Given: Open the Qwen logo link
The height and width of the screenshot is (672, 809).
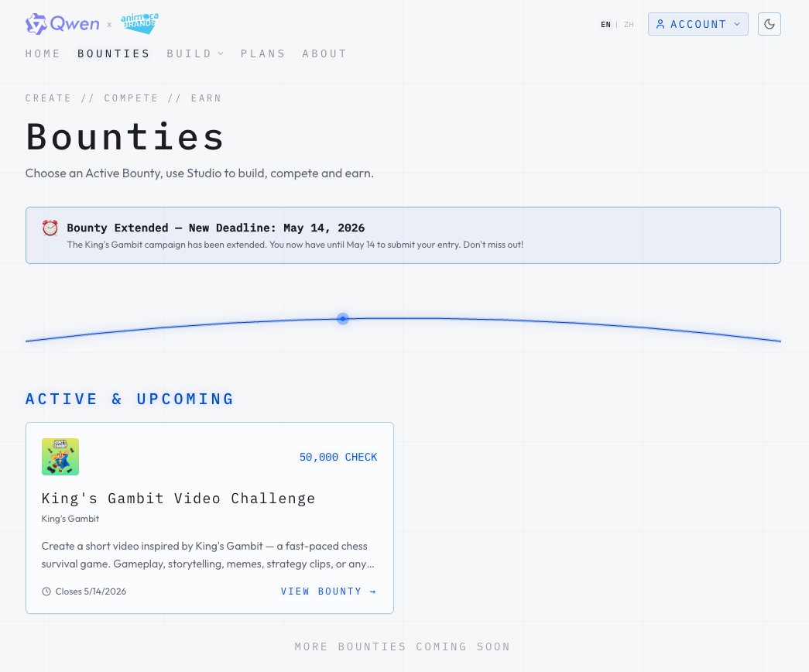Looking at the screenshot, I should pos(63,24).
